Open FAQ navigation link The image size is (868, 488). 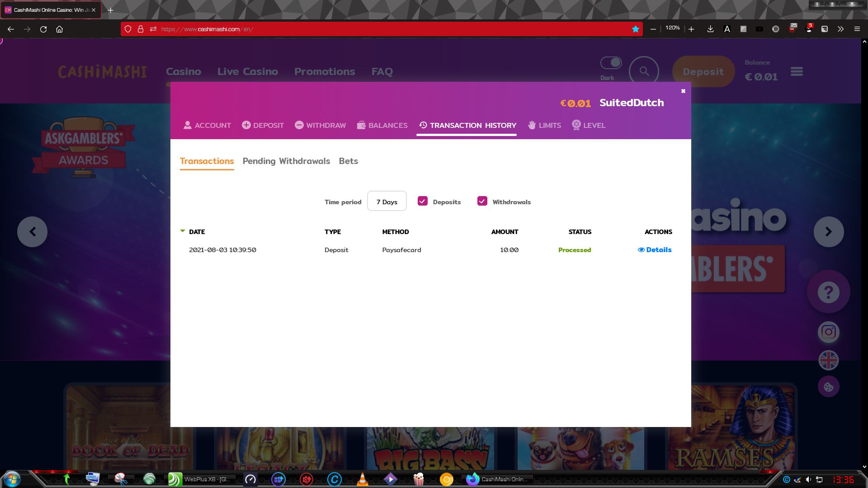pos(382,71)
